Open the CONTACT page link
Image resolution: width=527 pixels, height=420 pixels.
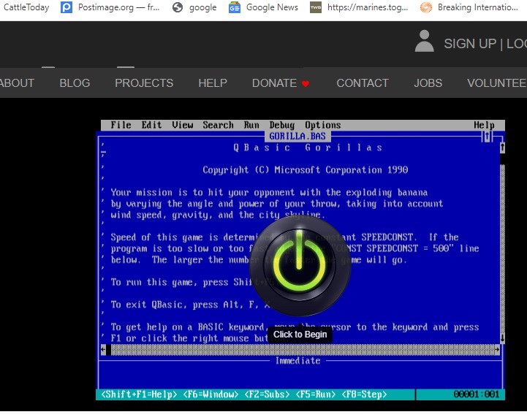(x=362, y=83)
